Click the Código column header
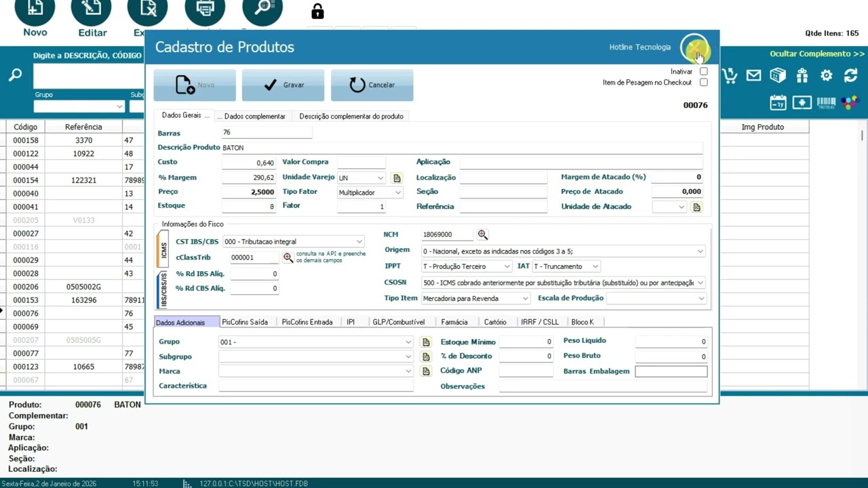The width and height of the screenshot is (868, 488). [x=25, y=127]
